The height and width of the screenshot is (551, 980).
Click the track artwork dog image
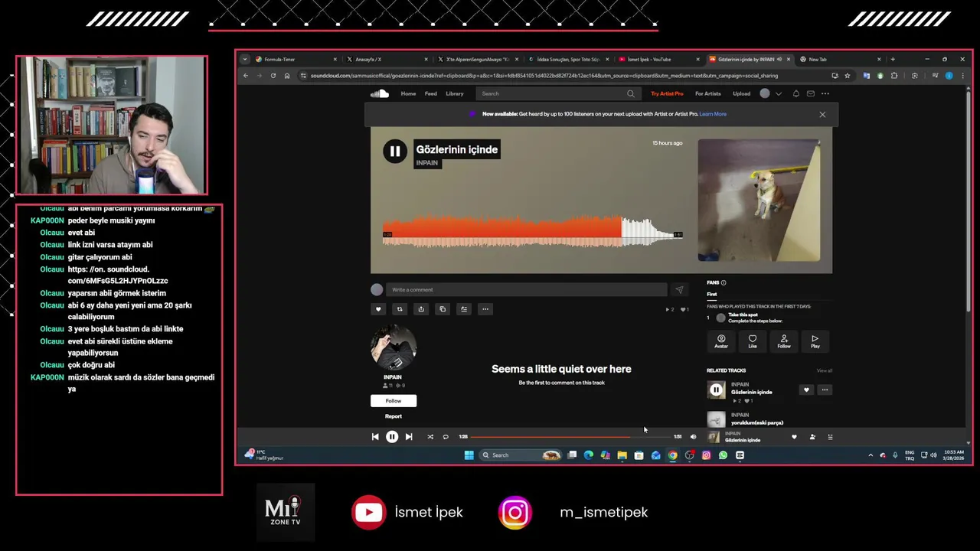click(x=759, y=201)
